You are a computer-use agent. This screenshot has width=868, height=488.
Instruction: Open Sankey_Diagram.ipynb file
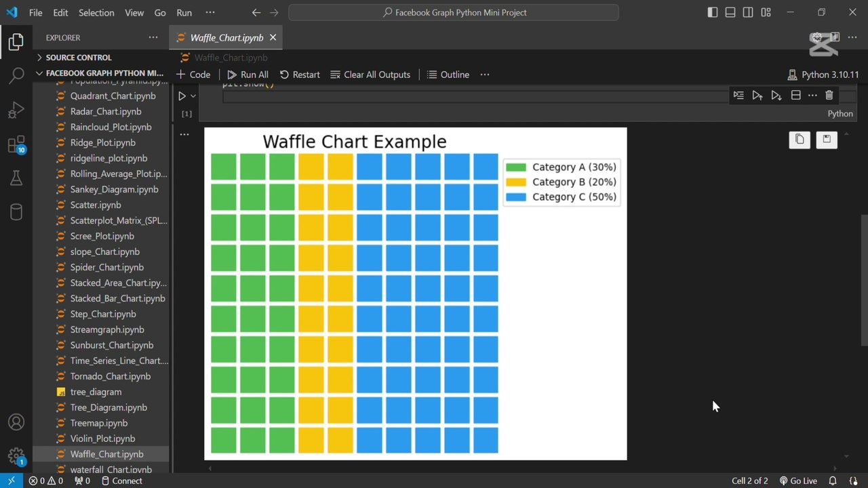[114, 189]
